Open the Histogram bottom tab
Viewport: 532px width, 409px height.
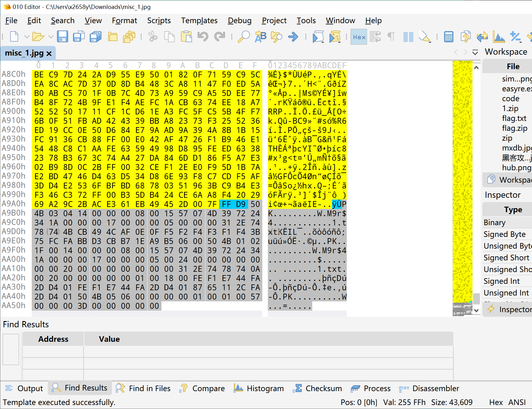(x=259, y=388)
